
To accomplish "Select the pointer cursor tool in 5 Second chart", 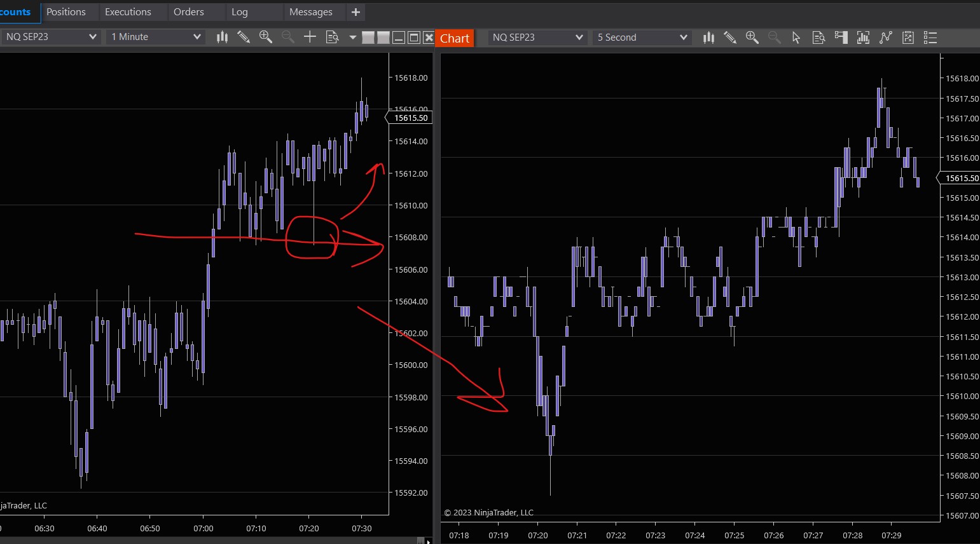I will point(796,38).
